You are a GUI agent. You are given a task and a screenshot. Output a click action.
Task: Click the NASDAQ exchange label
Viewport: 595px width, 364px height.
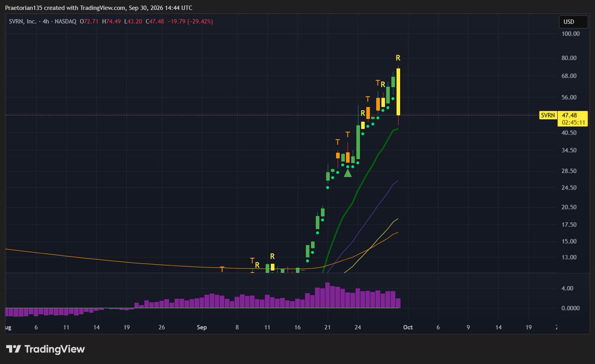(x=64, y=22)
